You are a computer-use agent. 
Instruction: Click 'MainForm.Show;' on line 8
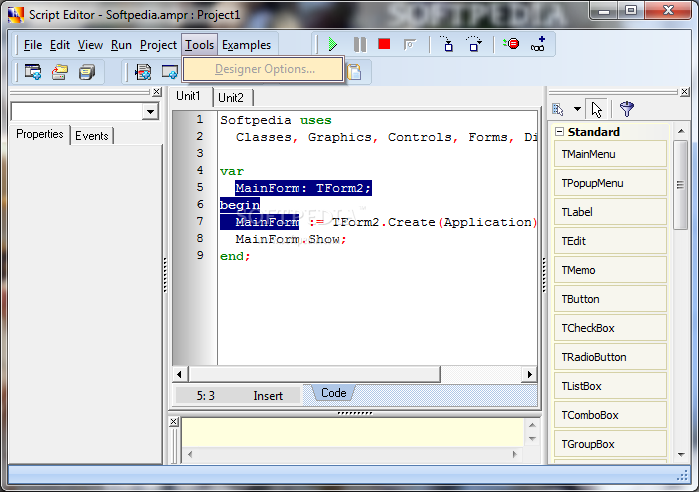point(291,239)
